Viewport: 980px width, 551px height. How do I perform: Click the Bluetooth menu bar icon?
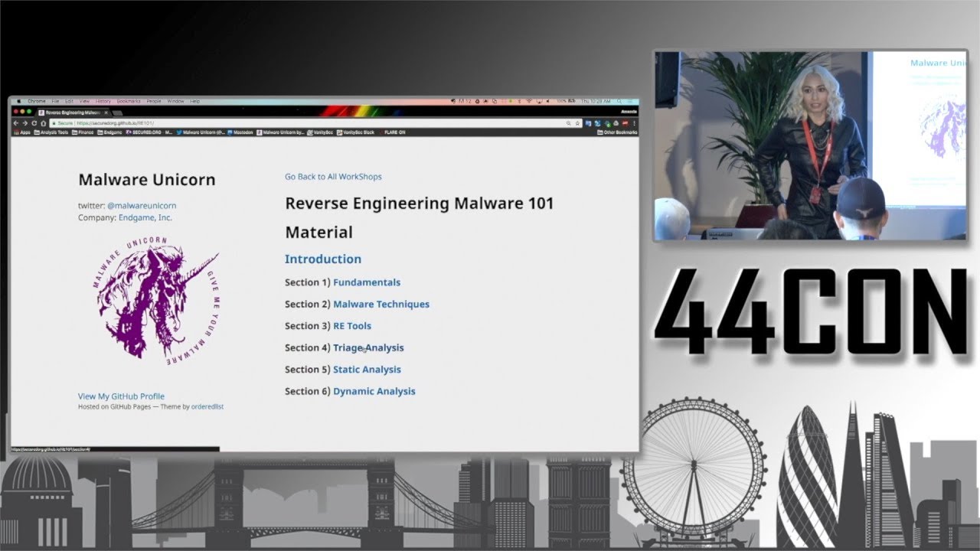pos(520,101)
